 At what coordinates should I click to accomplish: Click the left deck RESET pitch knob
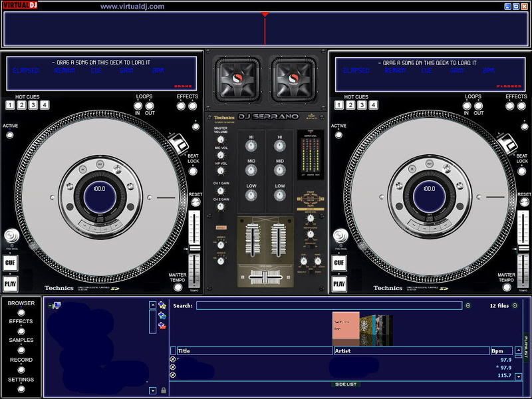click(x=195, y=203)
